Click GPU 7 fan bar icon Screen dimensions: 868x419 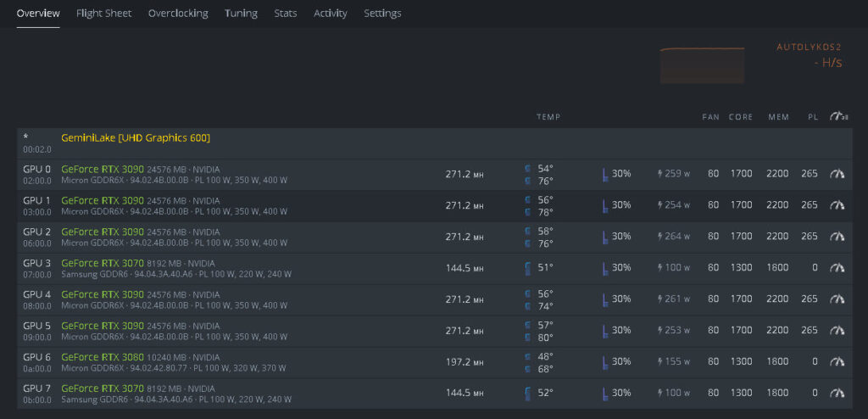605,394
